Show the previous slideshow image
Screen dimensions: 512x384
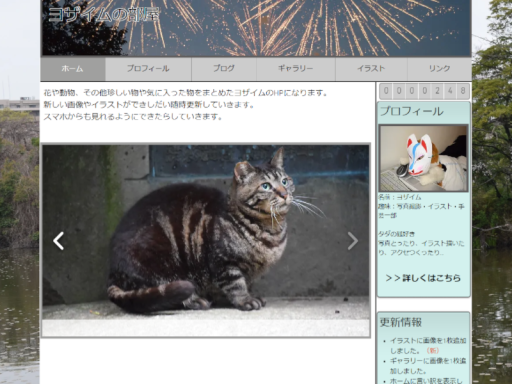click(x=59, y=241)
